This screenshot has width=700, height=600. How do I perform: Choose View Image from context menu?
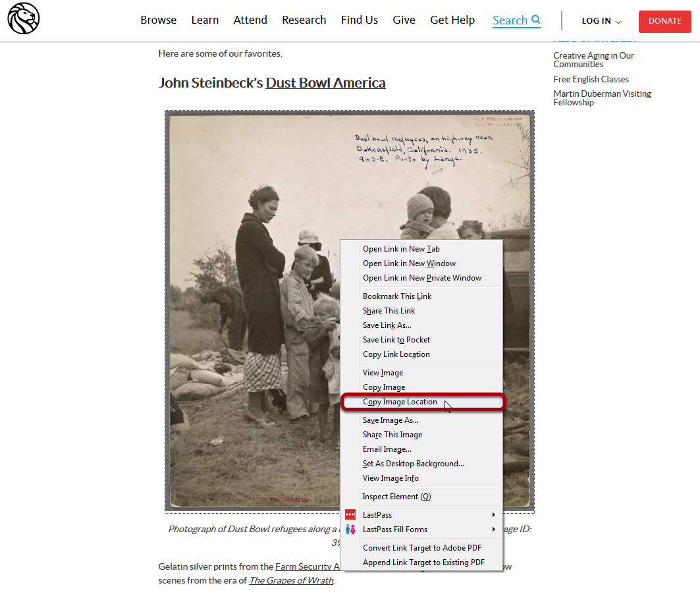point(422,373)
